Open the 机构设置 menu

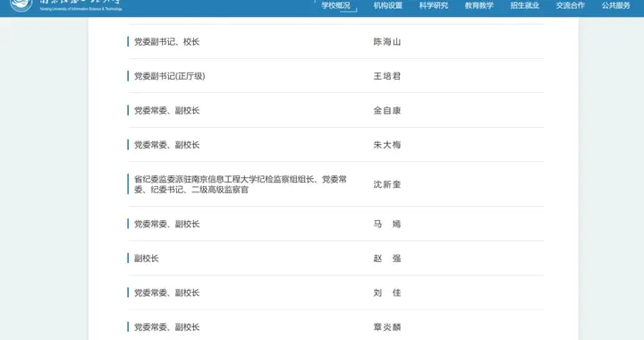387,5
